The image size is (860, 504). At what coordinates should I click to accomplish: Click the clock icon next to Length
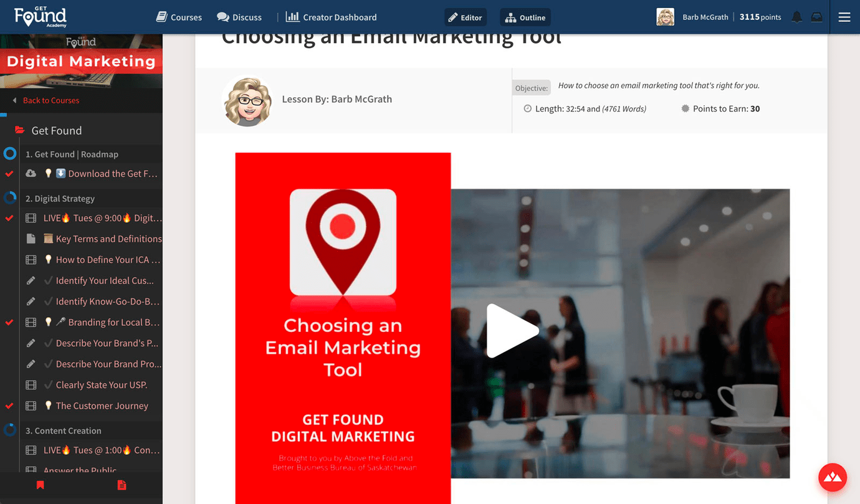pyautogui.click(x=528, y=108)
